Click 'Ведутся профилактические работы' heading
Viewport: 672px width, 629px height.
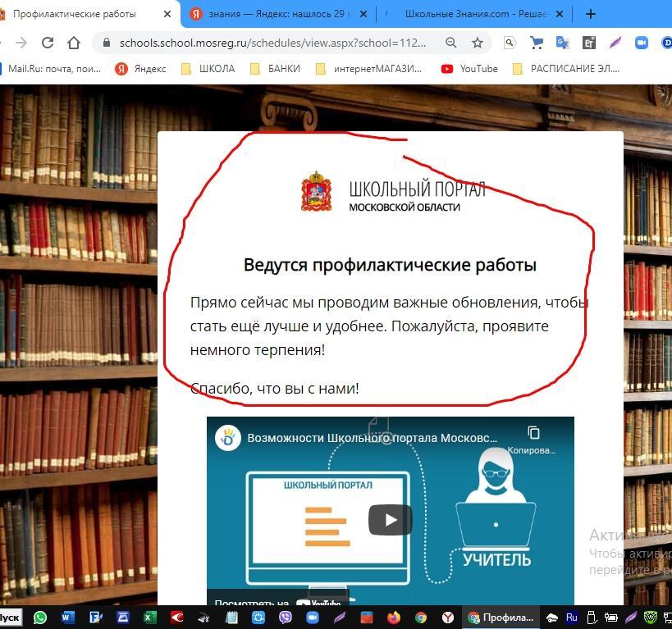pyautogui.click(x=390, y=265)
